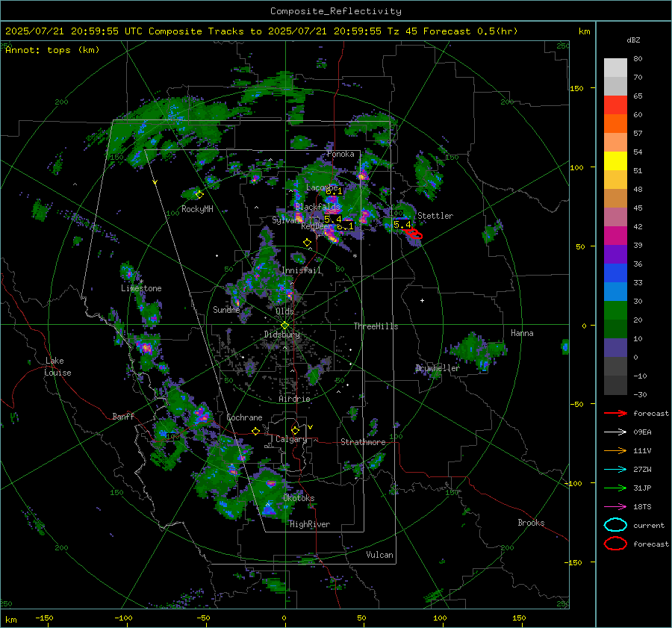Click the red forecast ellipse legend icon
672x628 pixels.
click(x=615, y=544)
